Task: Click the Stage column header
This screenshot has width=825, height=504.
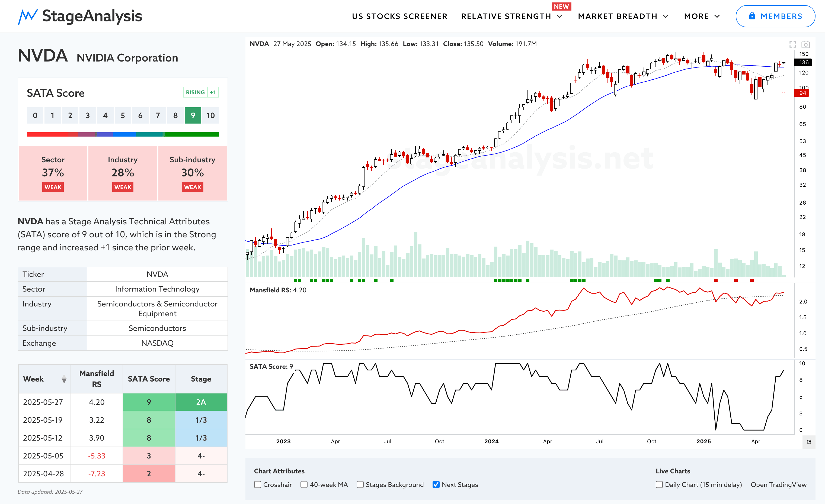Action: pyautogui.click(x=201, y=379)
